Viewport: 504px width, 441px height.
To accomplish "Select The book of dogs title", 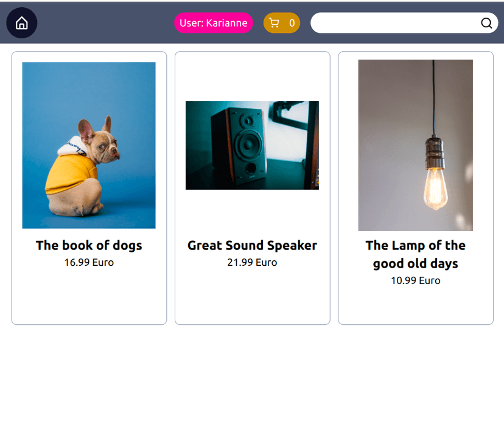I will (89, 245).
